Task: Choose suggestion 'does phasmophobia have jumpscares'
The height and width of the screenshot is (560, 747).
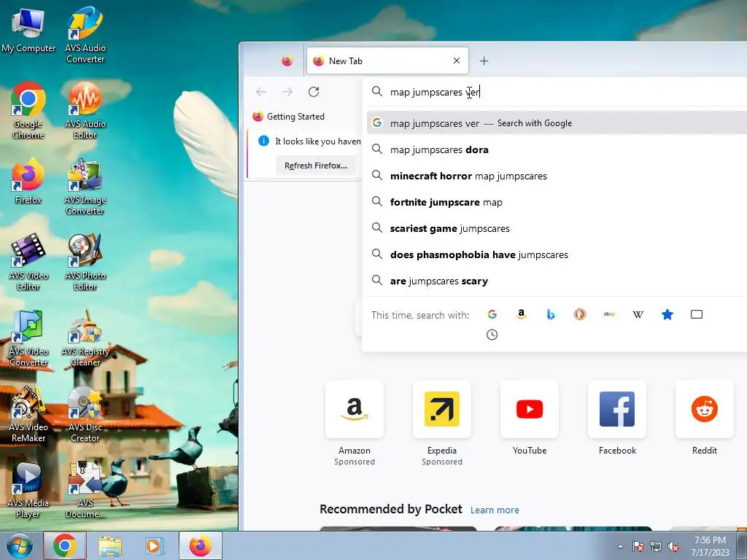Action: click(557, 254)
